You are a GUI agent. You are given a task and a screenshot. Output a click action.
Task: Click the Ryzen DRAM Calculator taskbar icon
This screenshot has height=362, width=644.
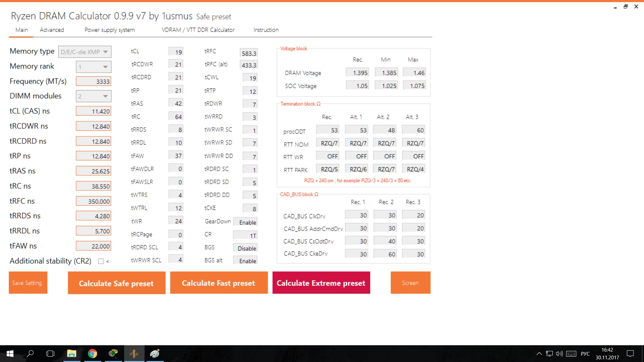point(134,354)
